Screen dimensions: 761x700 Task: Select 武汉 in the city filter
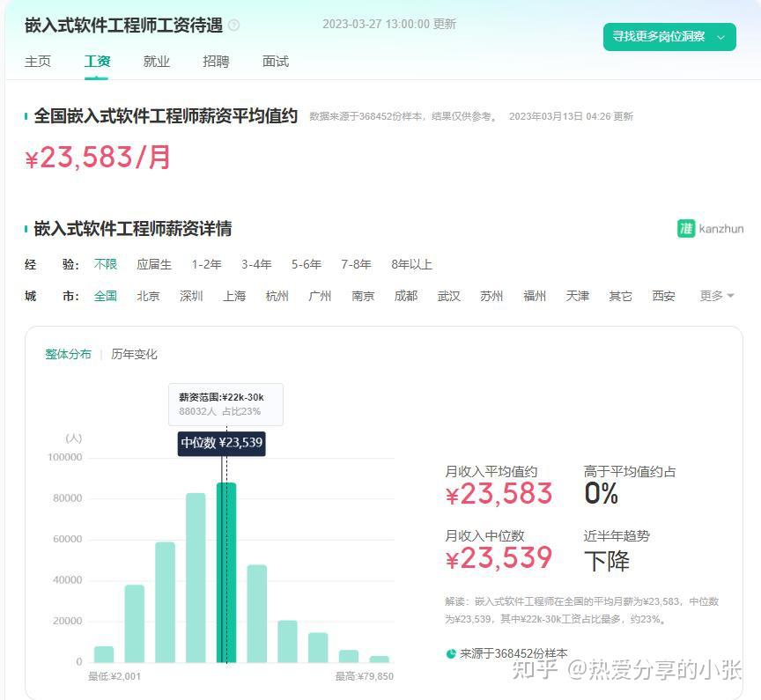pos(448,296)
